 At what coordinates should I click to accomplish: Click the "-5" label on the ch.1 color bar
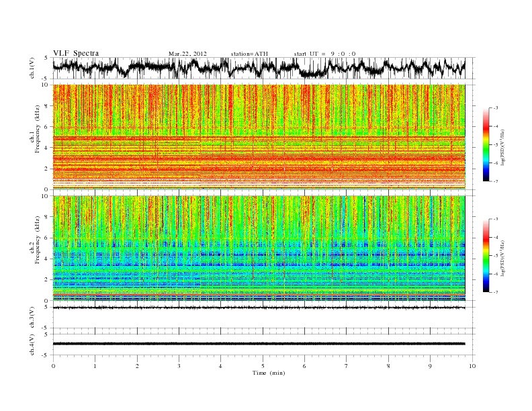point(496,144)
